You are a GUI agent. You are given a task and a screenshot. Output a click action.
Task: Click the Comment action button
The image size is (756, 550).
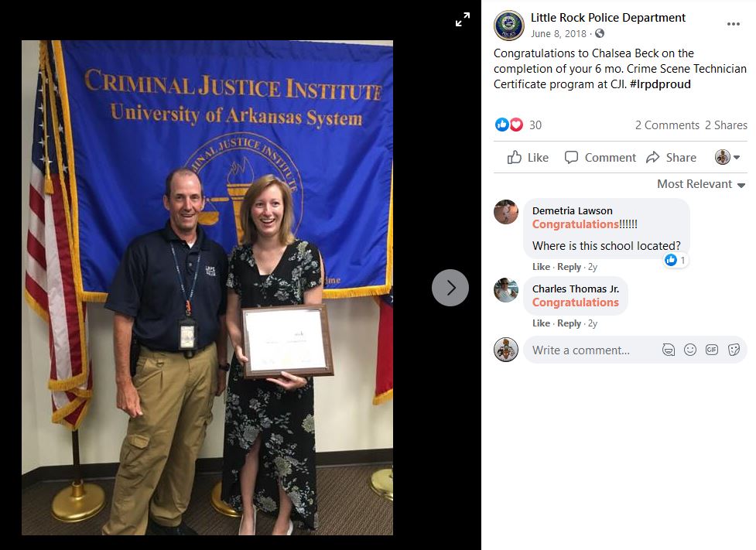pyautogui.click(x=600, y=158)
